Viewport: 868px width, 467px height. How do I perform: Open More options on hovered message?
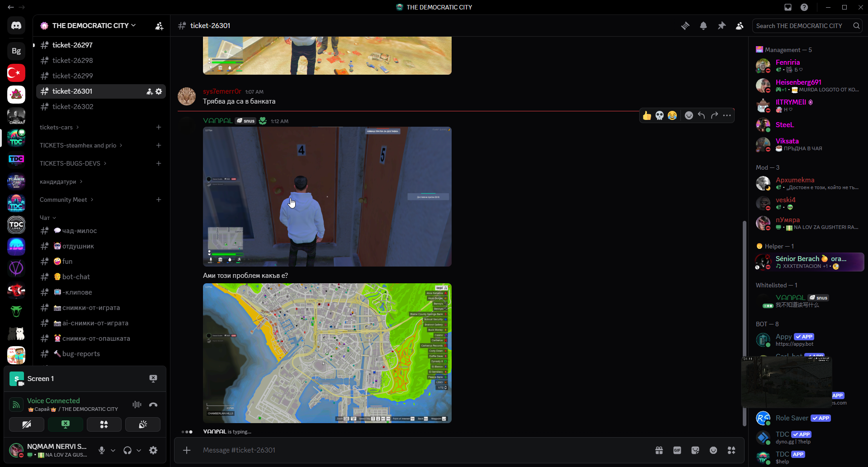[x=727, y=115]
